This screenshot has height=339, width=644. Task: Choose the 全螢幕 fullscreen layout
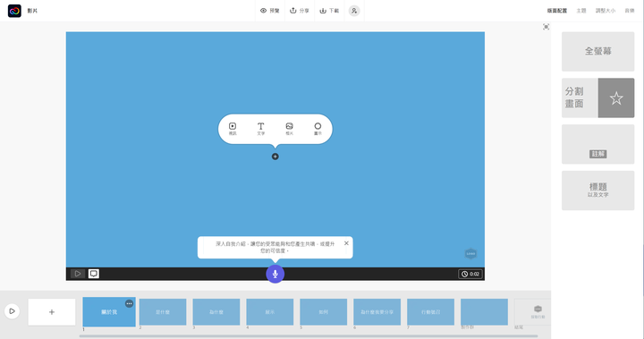598,51
